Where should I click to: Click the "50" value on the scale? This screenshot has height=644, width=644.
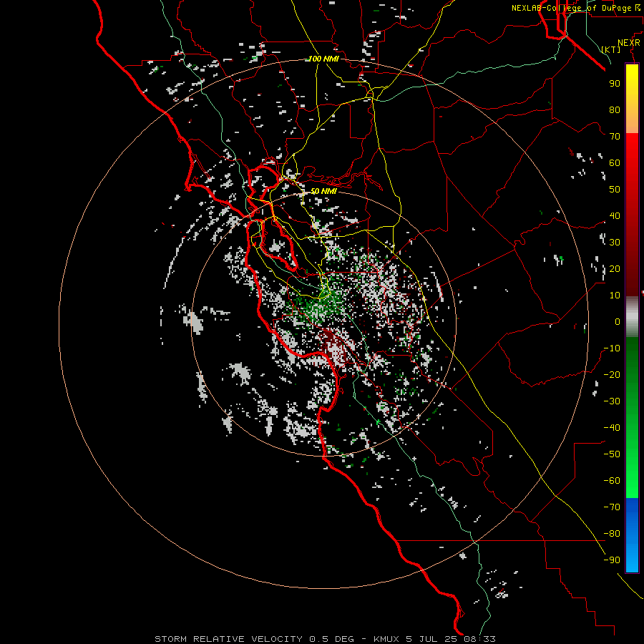pos(615,190)
